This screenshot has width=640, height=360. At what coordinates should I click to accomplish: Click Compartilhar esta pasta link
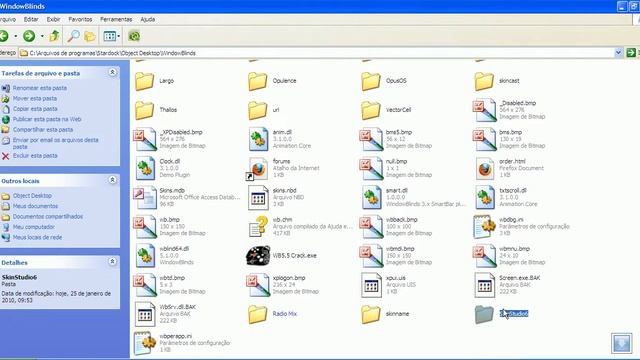point(43,129)
